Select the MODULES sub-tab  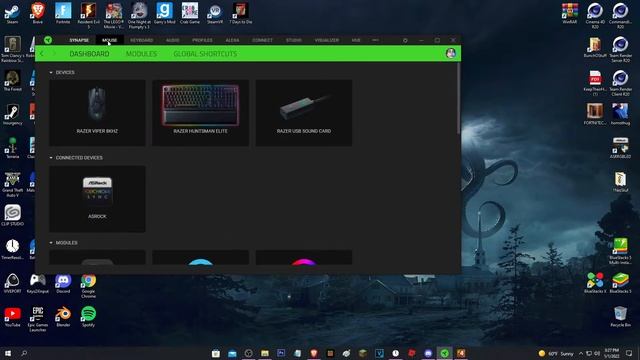pos(141,53)
